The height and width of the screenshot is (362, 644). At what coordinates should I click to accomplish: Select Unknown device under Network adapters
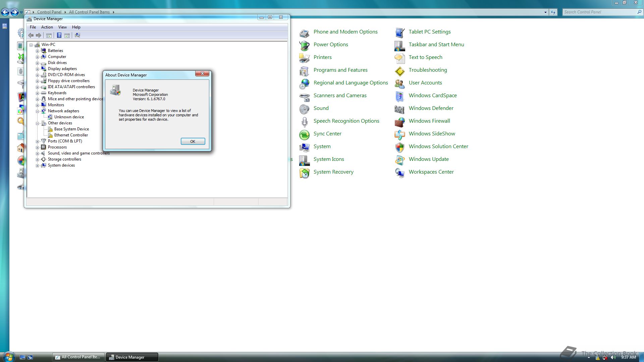(x=69, y=117)
